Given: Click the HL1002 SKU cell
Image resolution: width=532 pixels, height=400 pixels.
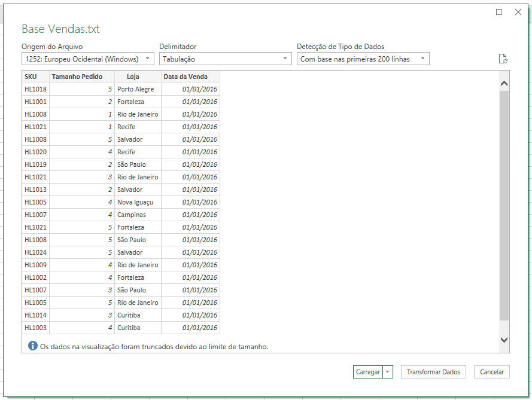Looking at the screenshot, I should (x=36, y=277).
